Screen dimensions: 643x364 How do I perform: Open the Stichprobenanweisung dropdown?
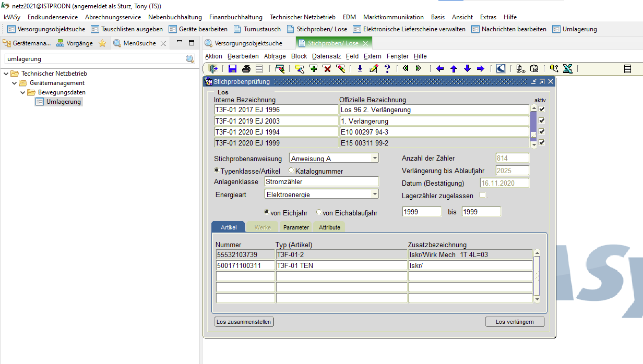(x=375, y=159)
